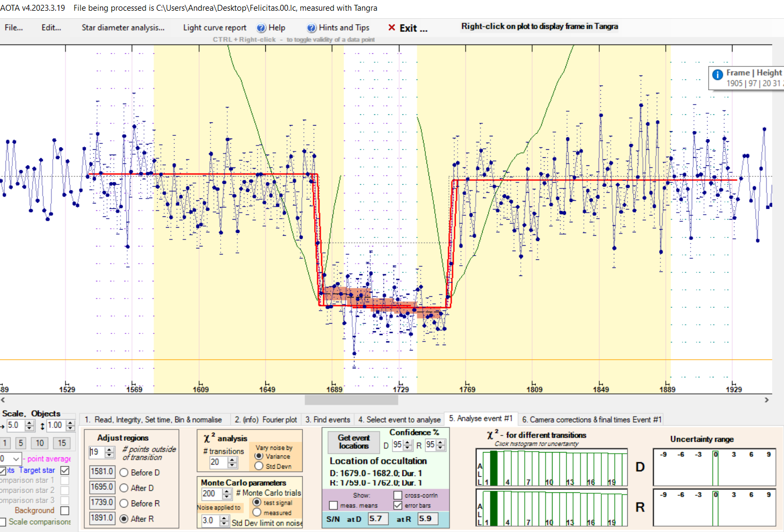Open the point average dropdown
The image size is (784, 532).
[16, 459]
